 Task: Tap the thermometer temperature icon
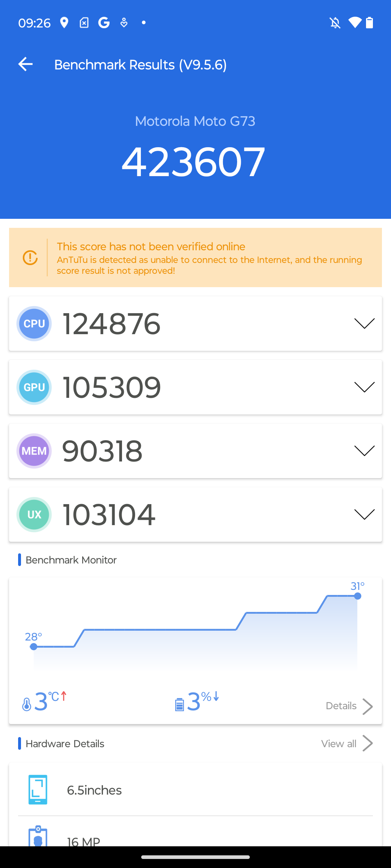coord(27,704)
